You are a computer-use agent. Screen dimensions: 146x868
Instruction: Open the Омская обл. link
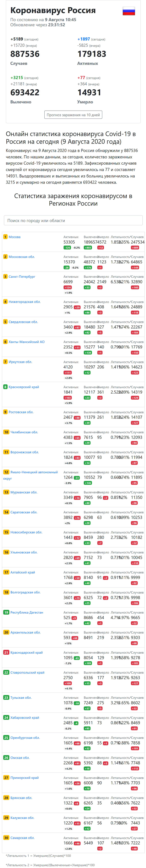20,758
